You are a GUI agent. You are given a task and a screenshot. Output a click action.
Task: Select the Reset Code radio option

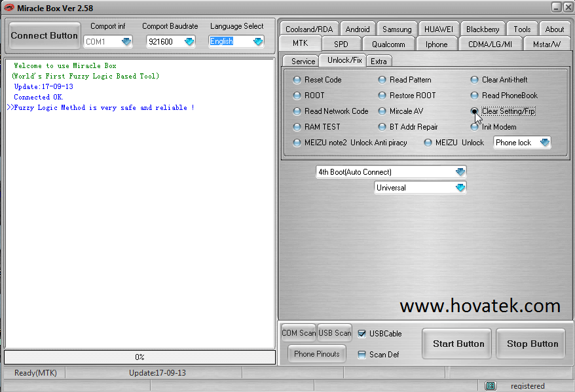click(x=318, y=79)
